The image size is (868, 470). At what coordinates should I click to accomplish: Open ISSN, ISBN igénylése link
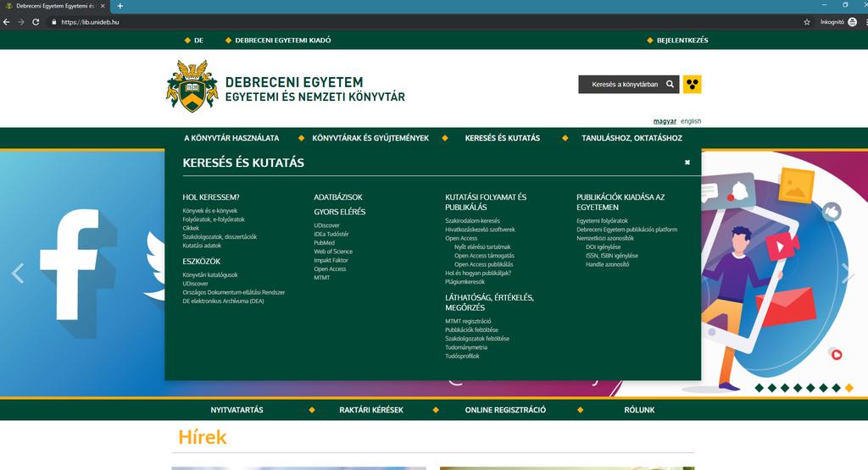coord(612,256)
